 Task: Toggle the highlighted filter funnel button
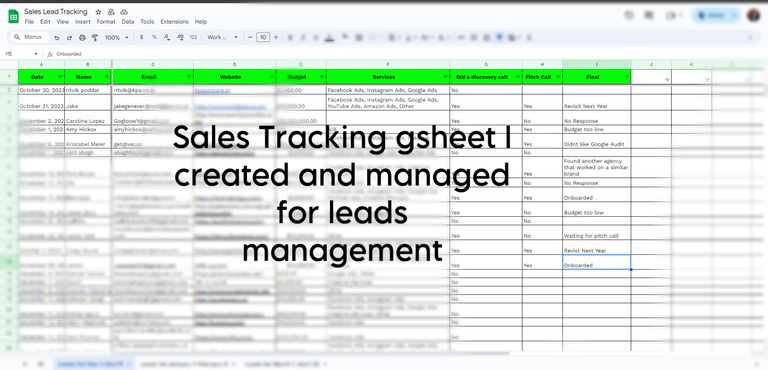[x=500, y=37]
